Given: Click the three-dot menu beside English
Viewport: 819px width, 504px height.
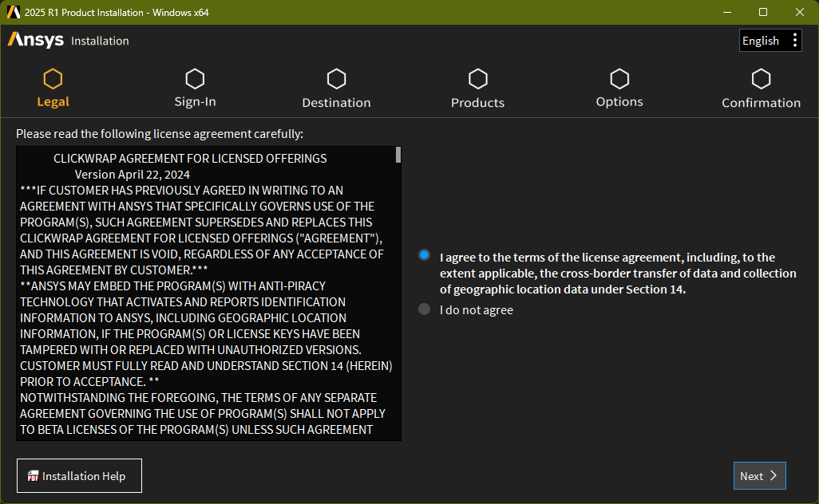Looking at the screenshot, I should tap(794, 41).
